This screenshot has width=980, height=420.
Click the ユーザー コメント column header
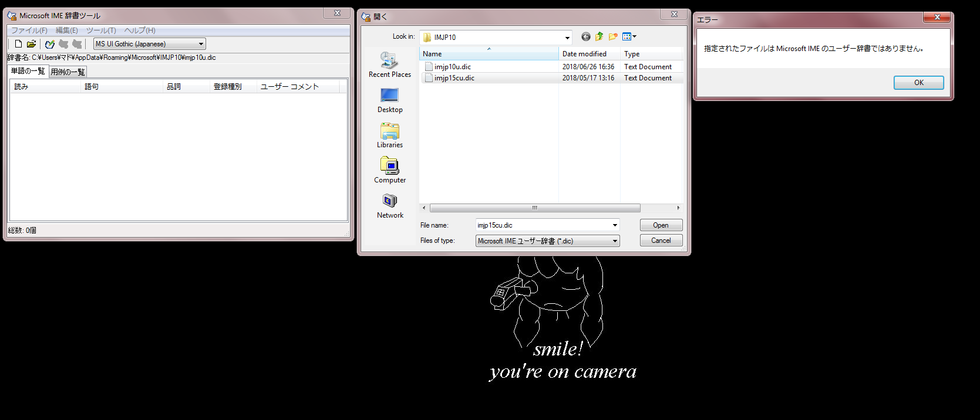click(298, 87)
